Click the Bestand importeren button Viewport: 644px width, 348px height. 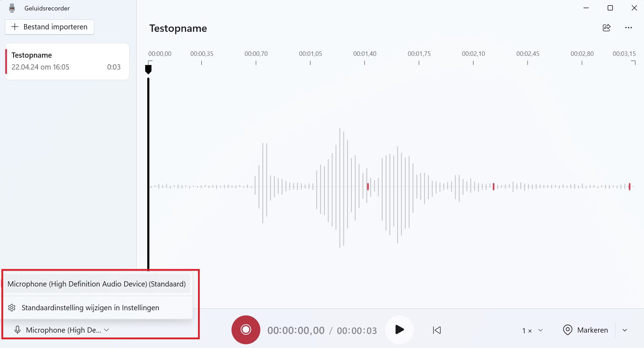49,27
